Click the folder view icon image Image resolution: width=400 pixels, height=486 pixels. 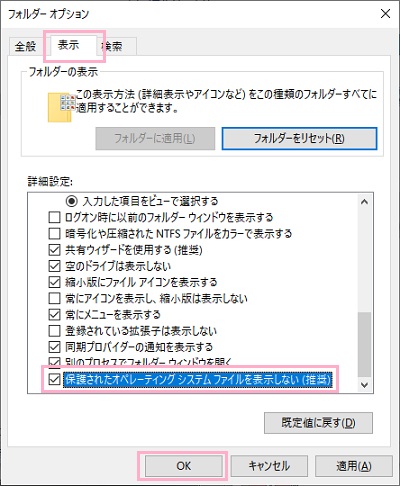click(60, 107)
